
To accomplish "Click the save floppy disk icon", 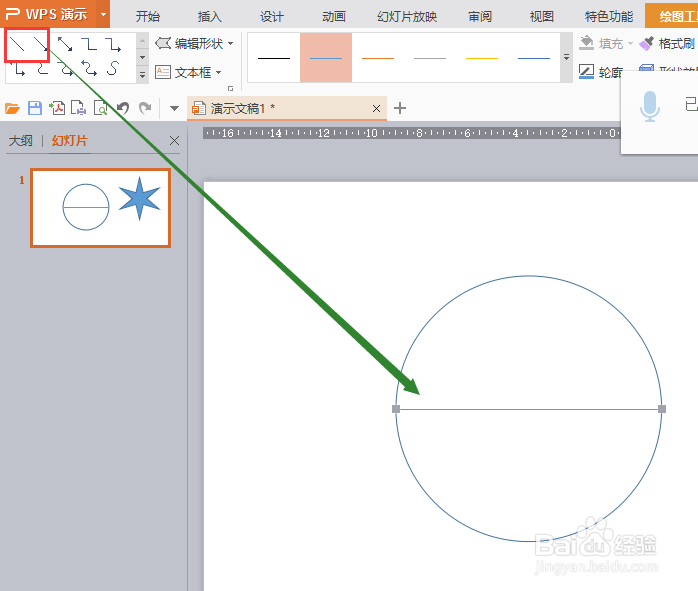I will (35, 108).
